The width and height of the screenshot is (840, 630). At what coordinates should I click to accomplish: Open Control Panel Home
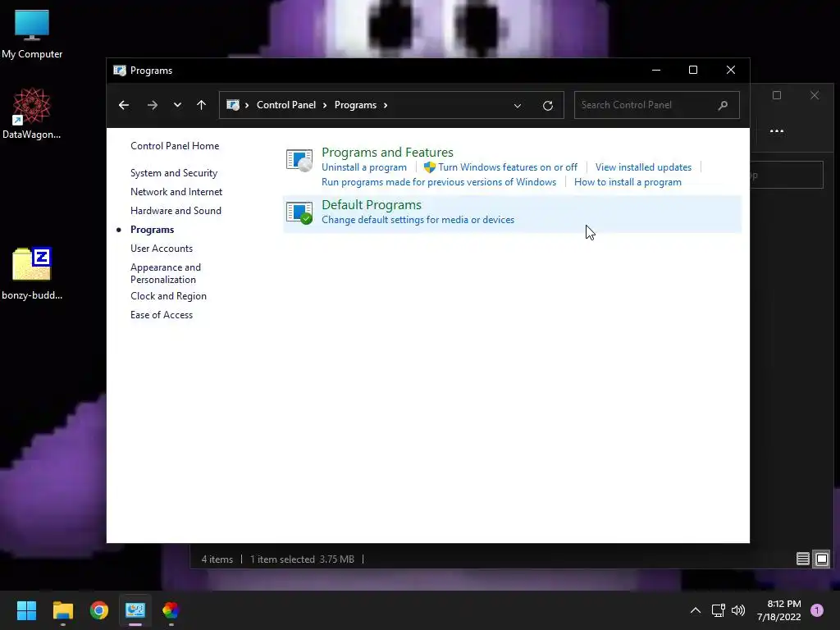click(175, 146)
